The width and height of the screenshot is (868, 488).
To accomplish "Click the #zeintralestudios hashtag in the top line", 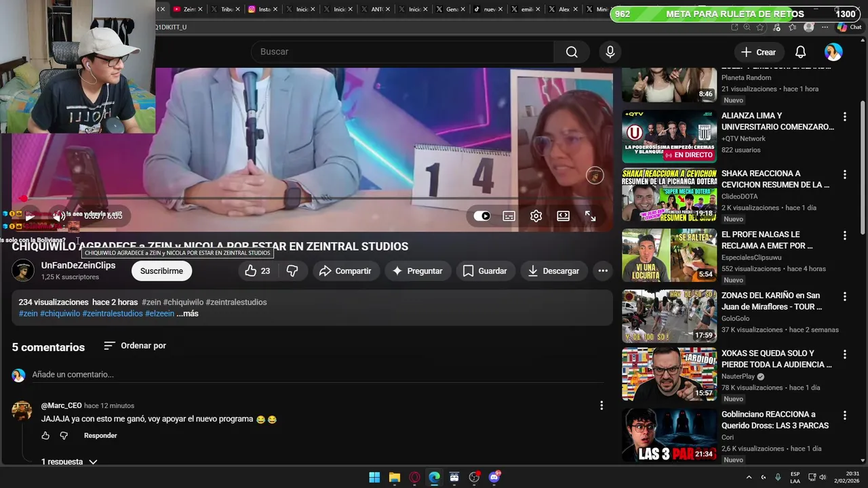I will click(x=236, y=302).
